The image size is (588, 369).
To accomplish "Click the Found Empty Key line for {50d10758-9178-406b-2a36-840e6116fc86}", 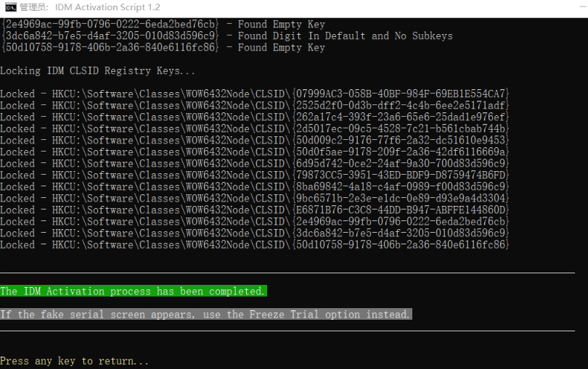I will [163, 48].
